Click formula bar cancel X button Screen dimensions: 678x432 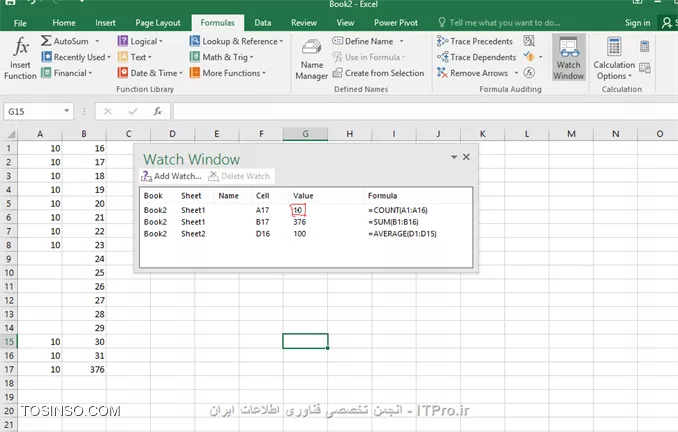(x=108, y=112)
